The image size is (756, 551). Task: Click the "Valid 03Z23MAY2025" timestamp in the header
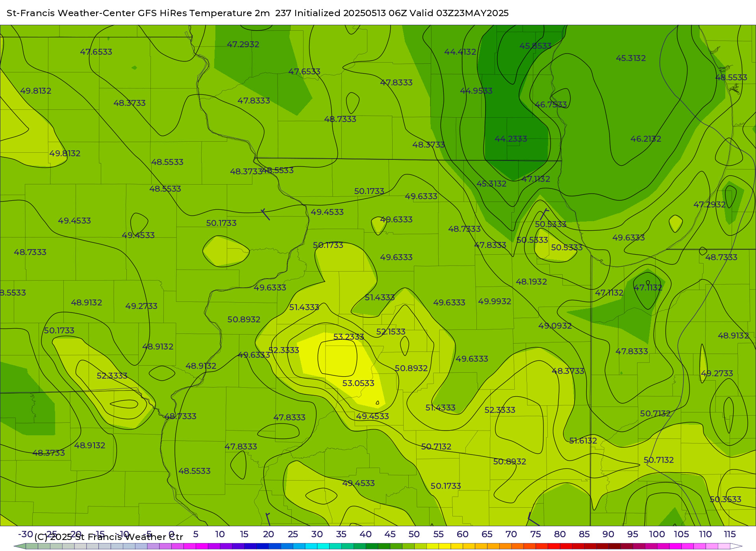click(459, 13)
